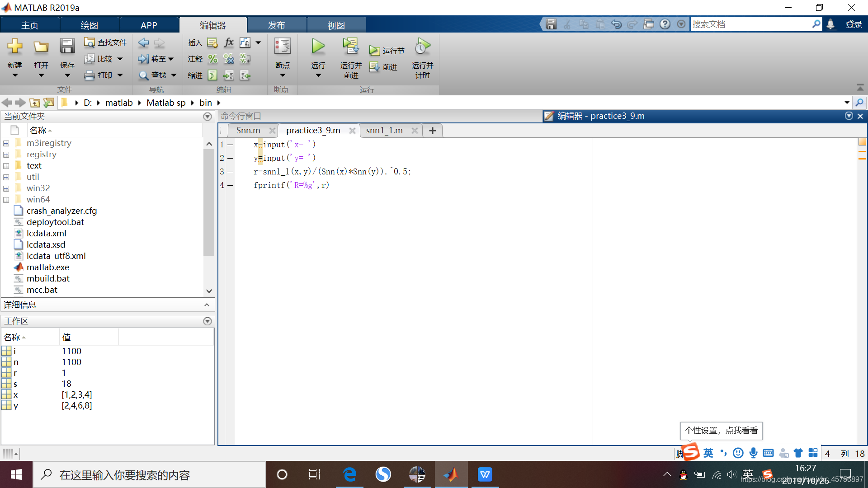This screenshot has height=488, width=868.
Task: Select variable x in workspace
Action: click(x=15, y=395)
